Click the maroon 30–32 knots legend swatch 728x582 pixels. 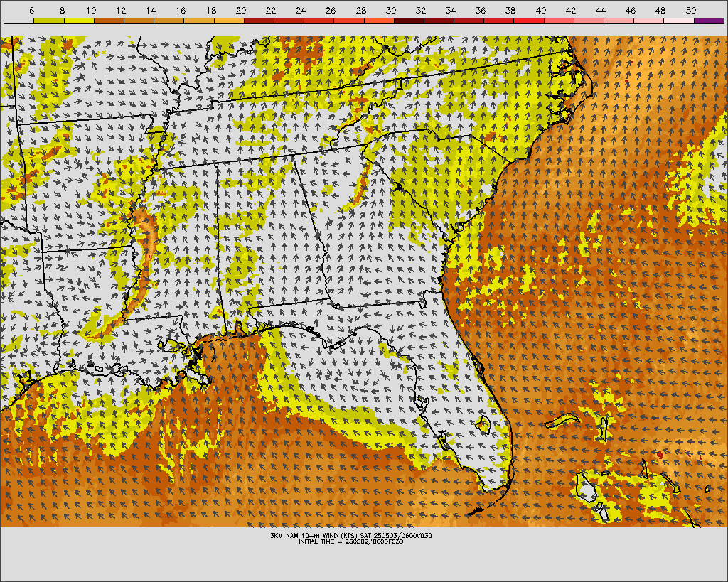409,21
